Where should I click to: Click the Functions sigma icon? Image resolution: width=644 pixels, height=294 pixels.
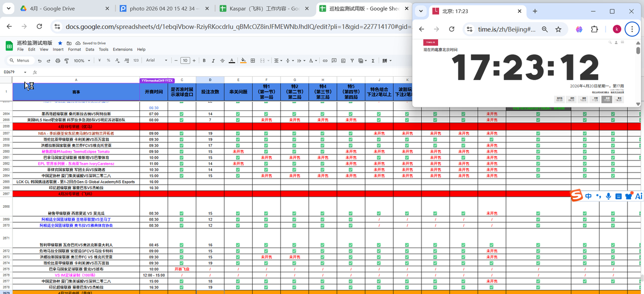click(x=373, y=61)
